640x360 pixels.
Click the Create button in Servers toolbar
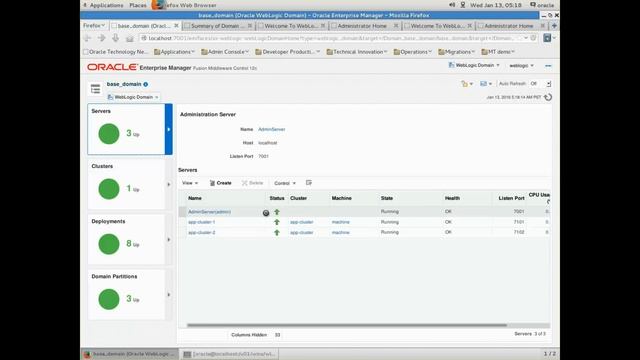(220, 183)
